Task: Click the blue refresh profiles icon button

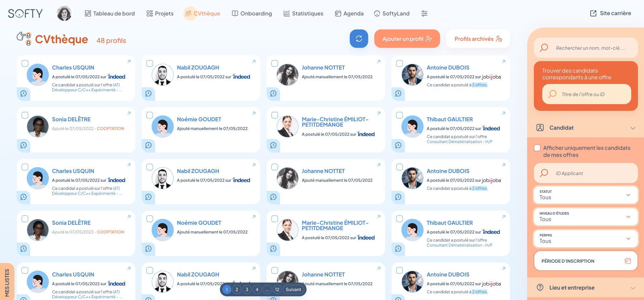Action: pos(359,39)
